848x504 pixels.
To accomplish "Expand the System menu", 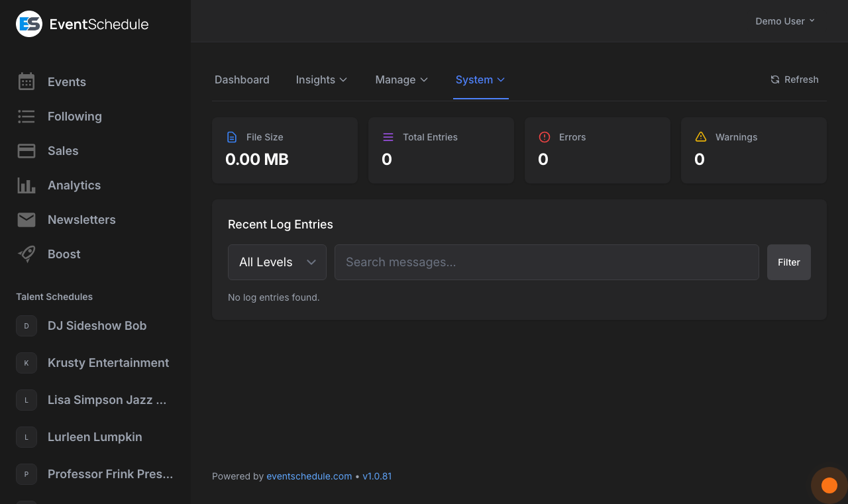I will pyautogui.click(x=480, y=79).
